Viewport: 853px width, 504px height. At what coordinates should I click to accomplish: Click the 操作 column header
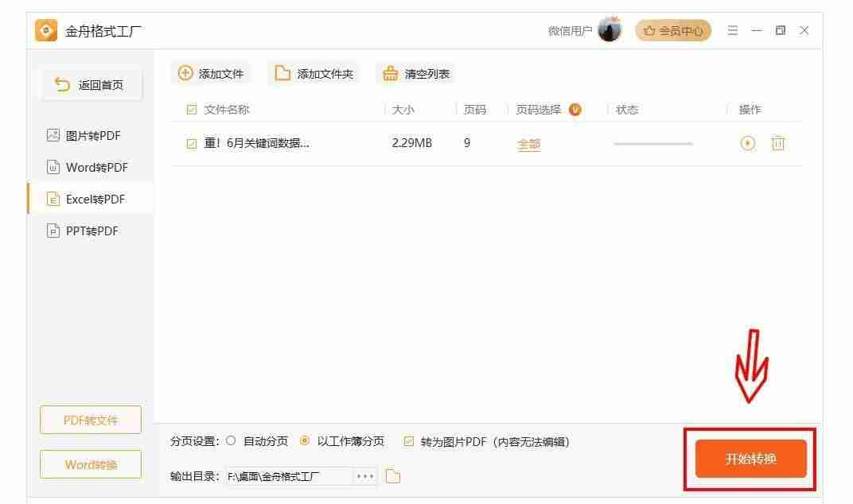(750, 110)
